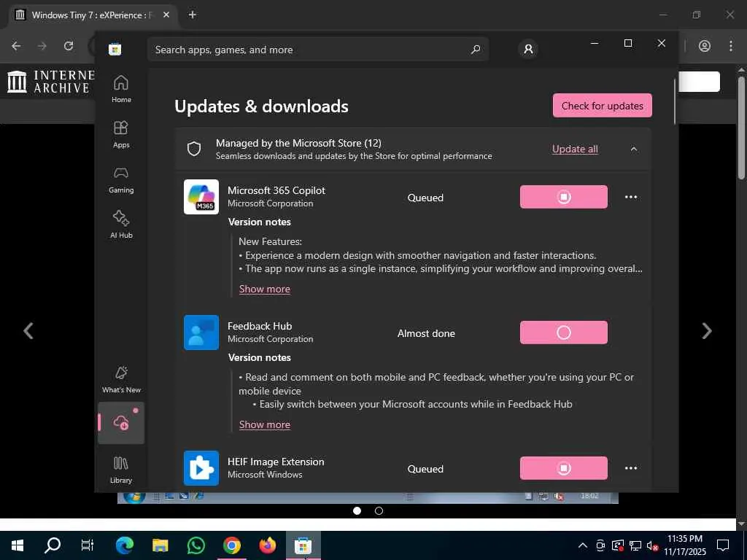Open What's New in the sidebar
Viewport: 747px width, 560px height.
pyautogui.click(x=121, y=379)
